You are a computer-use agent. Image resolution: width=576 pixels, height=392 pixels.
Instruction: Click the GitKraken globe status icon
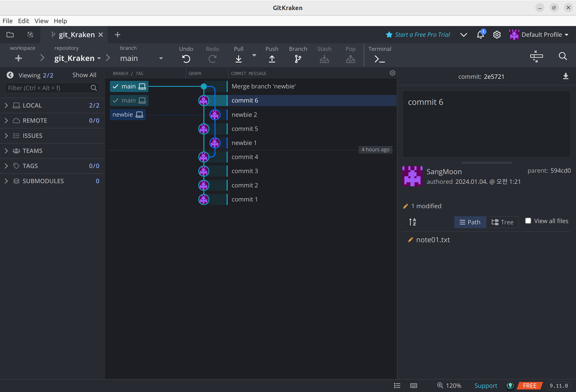click(510, 386)
